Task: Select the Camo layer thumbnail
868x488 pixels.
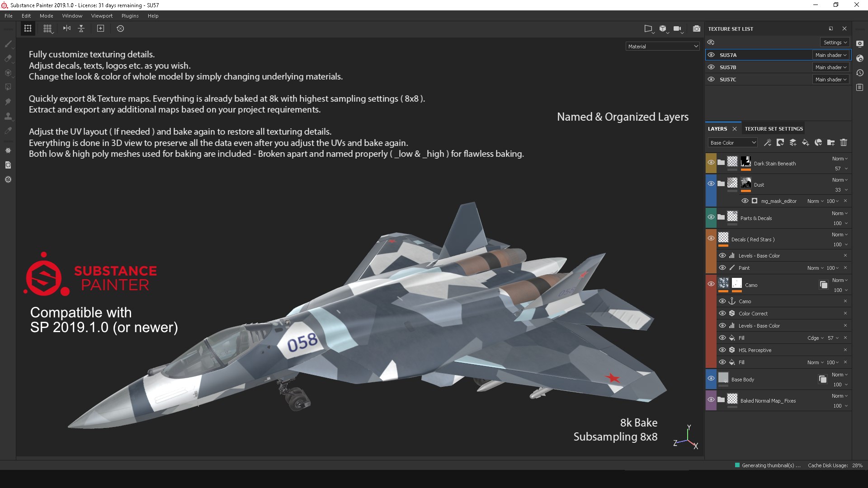Action: (x=723, y=283)
